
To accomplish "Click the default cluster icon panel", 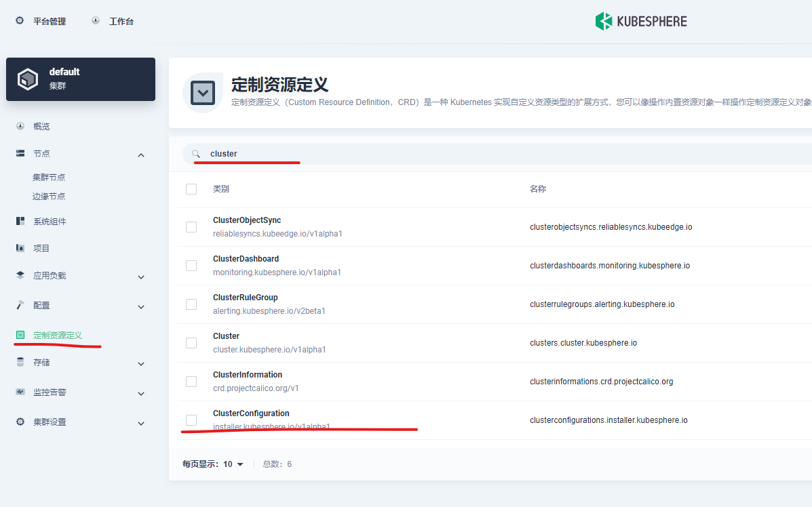I will [x=28, y=79].
